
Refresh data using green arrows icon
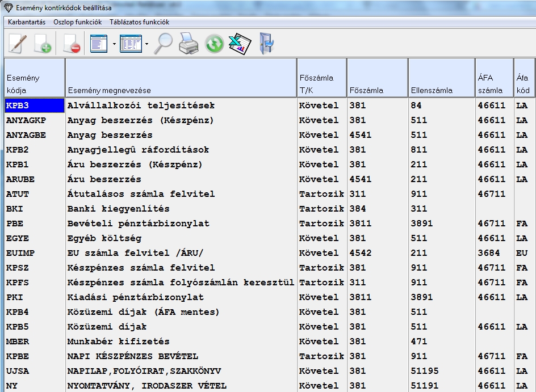point(214,44)
